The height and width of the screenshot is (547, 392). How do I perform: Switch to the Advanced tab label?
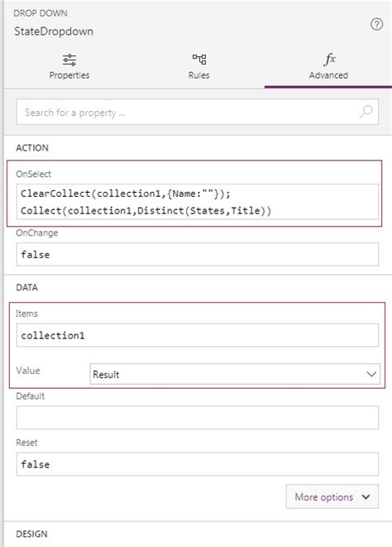(x=328, y=75)
